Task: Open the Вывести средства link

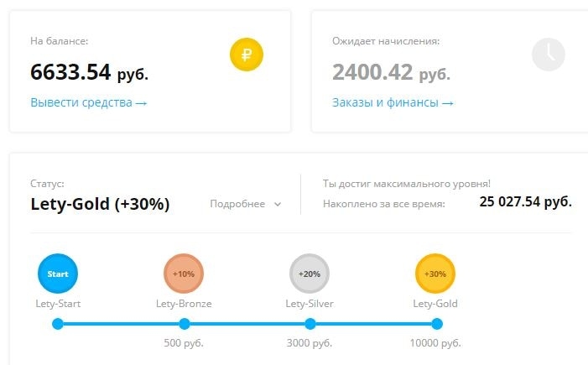Action: (x=89, y=102)
